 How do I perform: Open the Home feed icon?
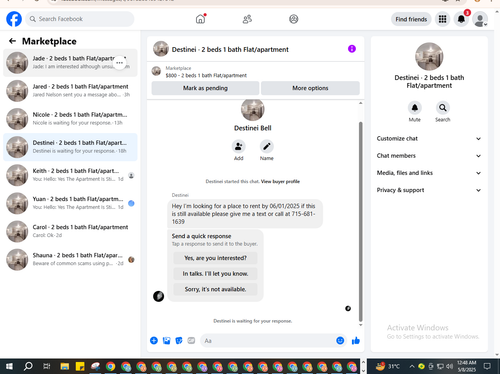200,19
